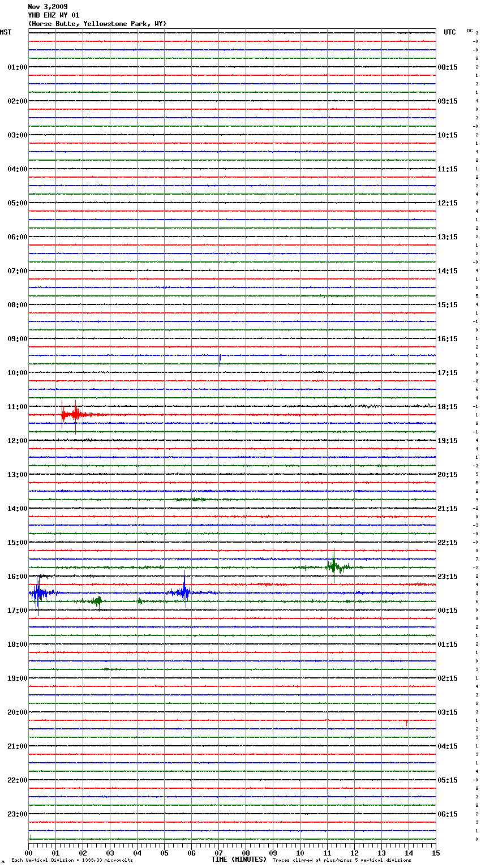481x868 pixels.
Task: Click the 18:15 UTC time label
Action: [x=448, y=407]
